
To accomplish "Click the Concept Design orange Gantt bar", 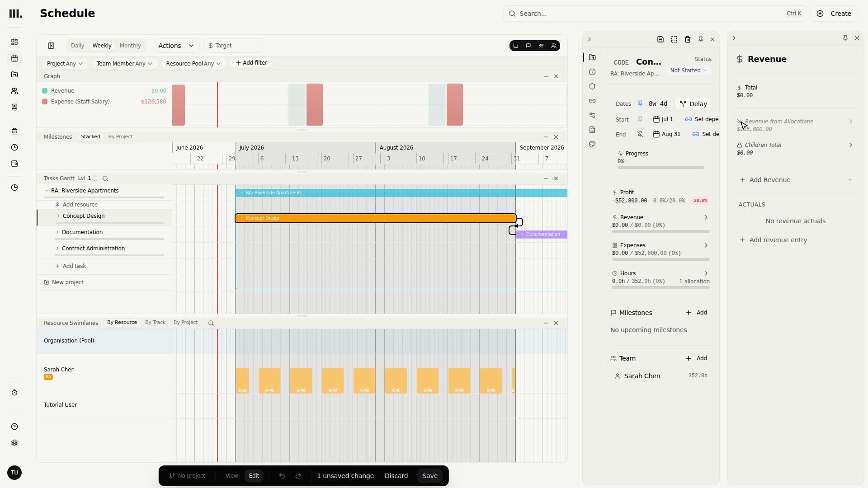I will pos(376,218).
